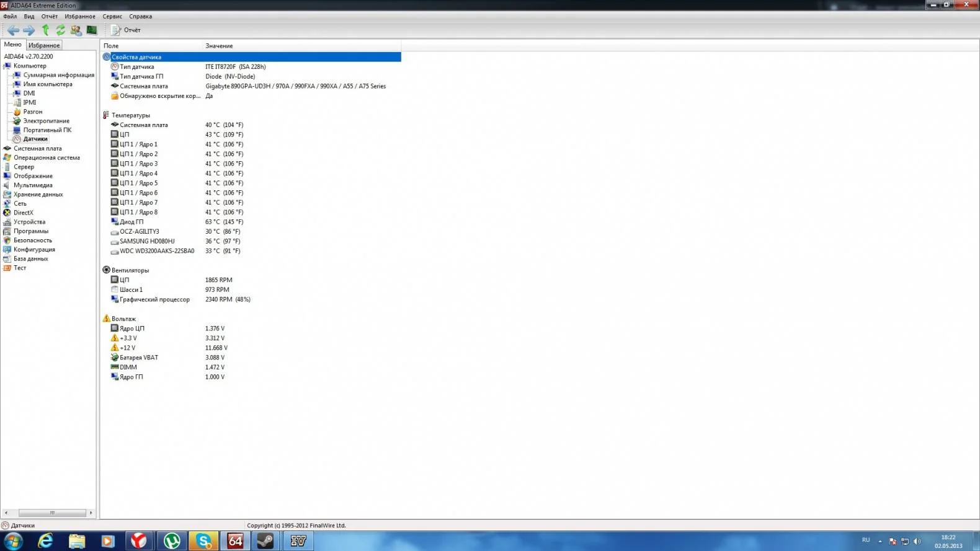Select Портативный ПК in the tree

pyautogui.click(x=47, y=130)
